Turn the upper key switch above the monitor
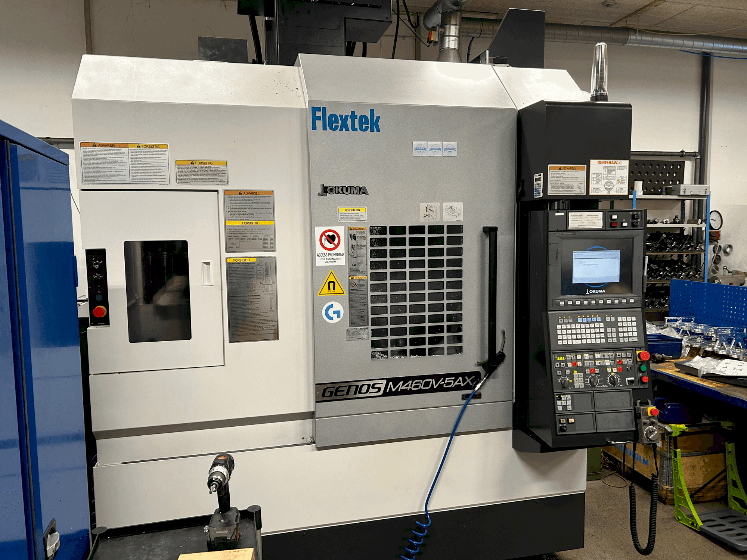 coord(635,217)
